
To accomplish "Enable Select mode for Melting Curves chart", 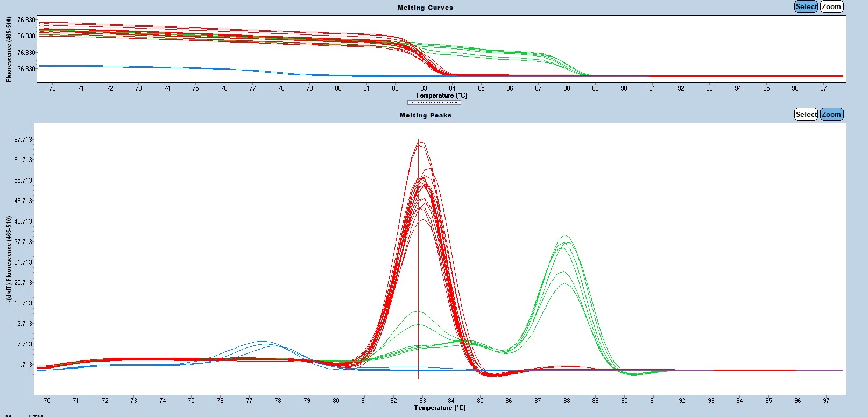I will pos(806,6).
